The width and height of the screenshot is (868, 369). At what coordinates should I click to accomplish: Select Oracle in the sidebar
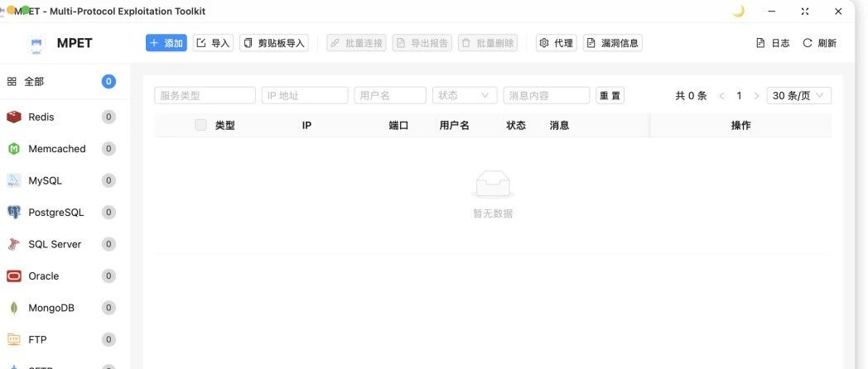tap(65, 276)
